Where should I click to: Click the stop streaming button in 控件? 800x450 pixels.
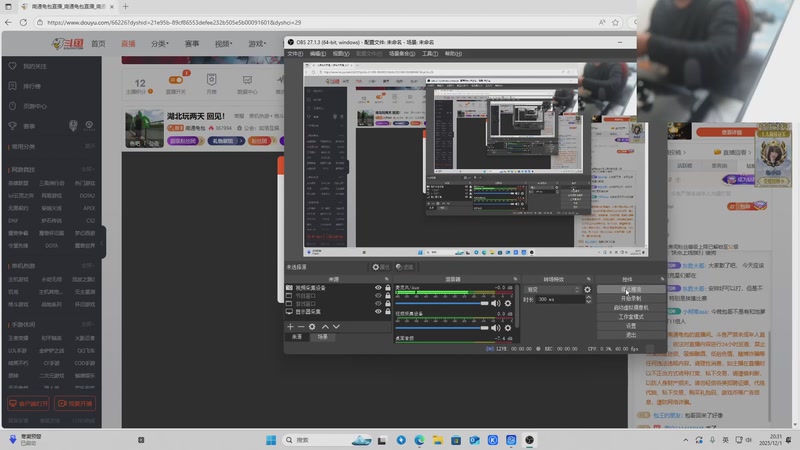click(x=631, y=289)
